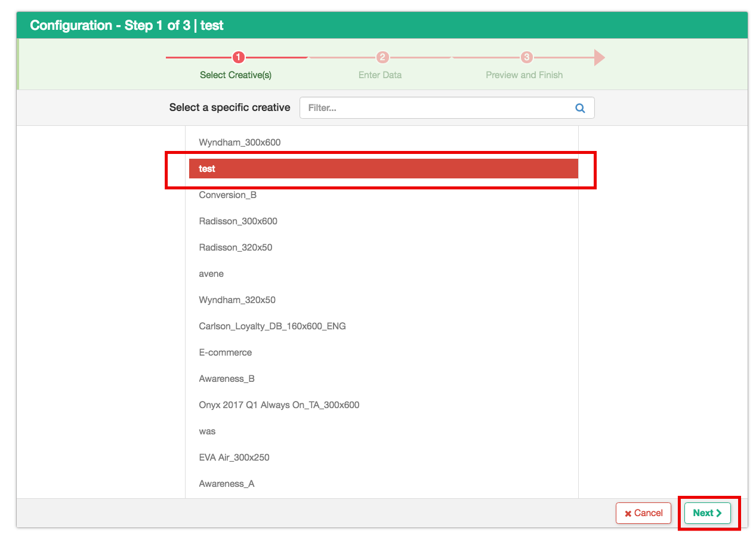Click step 3 circle Preview and Finish
Image resolution: width=756 pixels, height=537 pixels.
(x=526, y=57)
